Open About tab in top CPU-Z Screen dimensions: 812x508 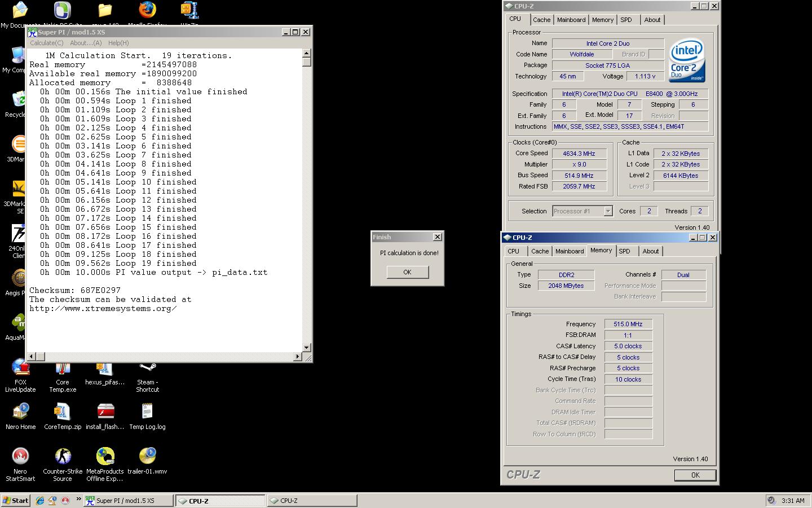652,20
